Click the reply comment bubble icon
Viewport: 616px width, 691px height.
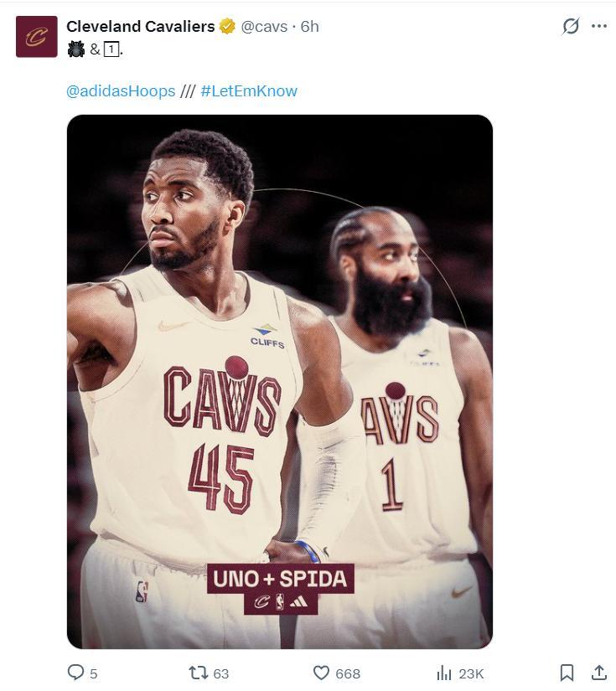pyautogui.click(x=75, y=673)
